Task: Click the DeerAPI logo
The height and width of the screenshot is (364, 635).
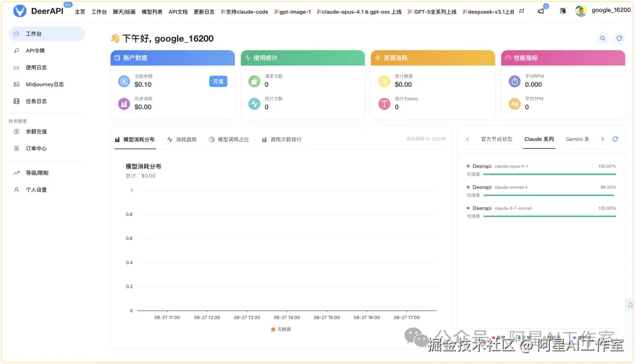Action: pos(38,11)
